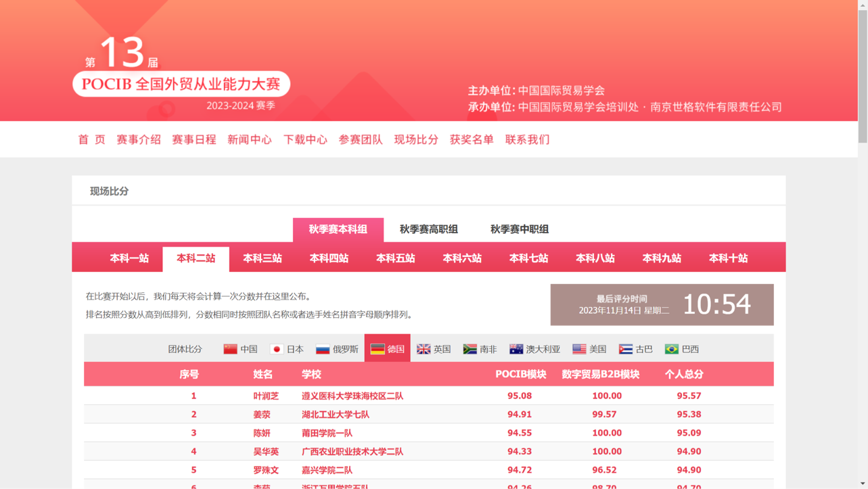Click 俄罗斯 country label
Image resolution: width=868 pixels, height=489 pixels.
pos(346,349)
